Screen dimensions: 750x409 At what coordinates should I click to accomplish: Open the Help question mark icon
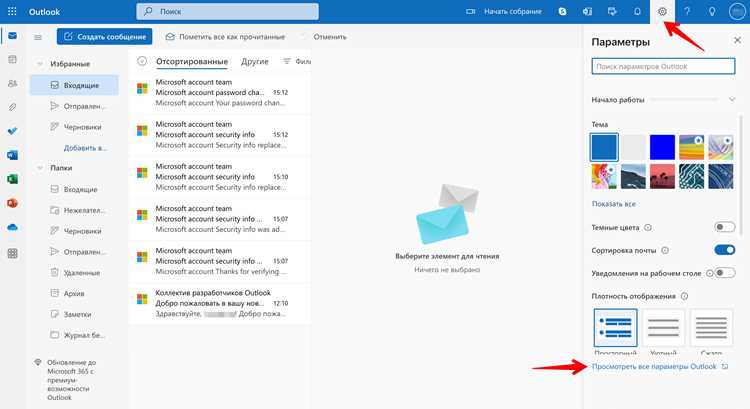pyautogui.click(x=687, y=11)
